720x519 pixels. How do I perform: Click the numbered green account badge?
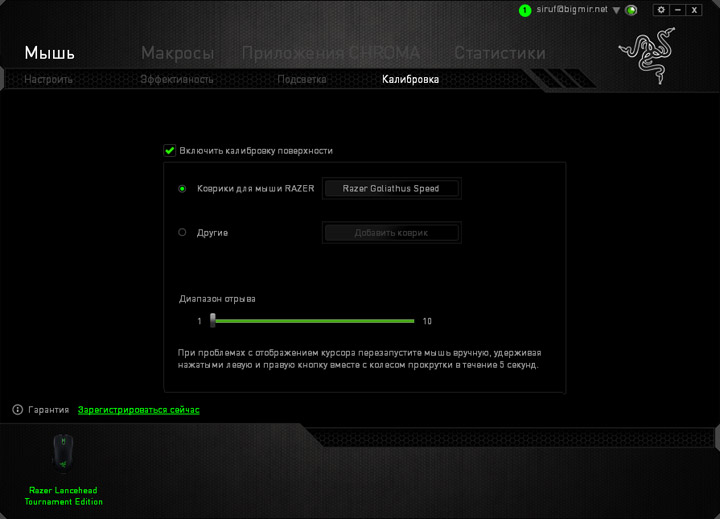524,10
